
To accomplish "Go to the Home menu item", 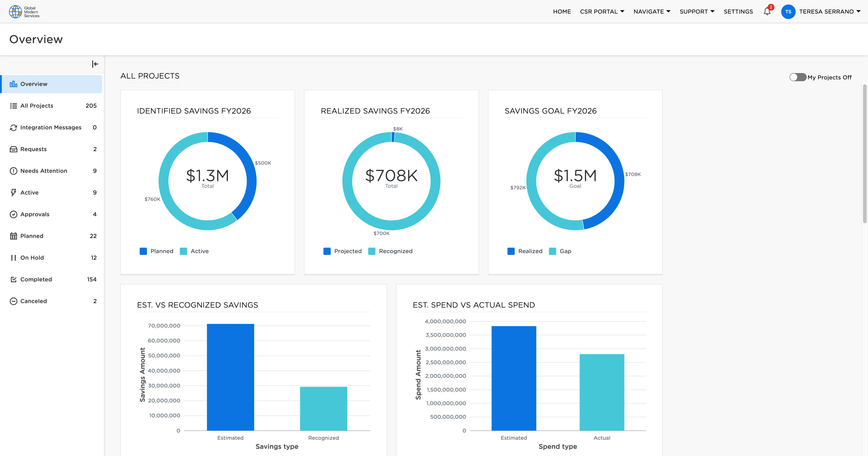I will [562, 11].
